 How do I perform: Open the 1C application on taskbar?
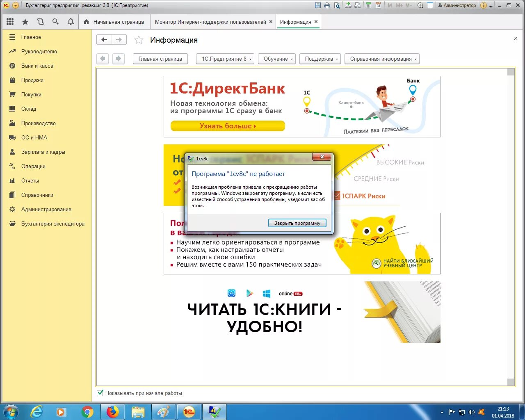189,412
